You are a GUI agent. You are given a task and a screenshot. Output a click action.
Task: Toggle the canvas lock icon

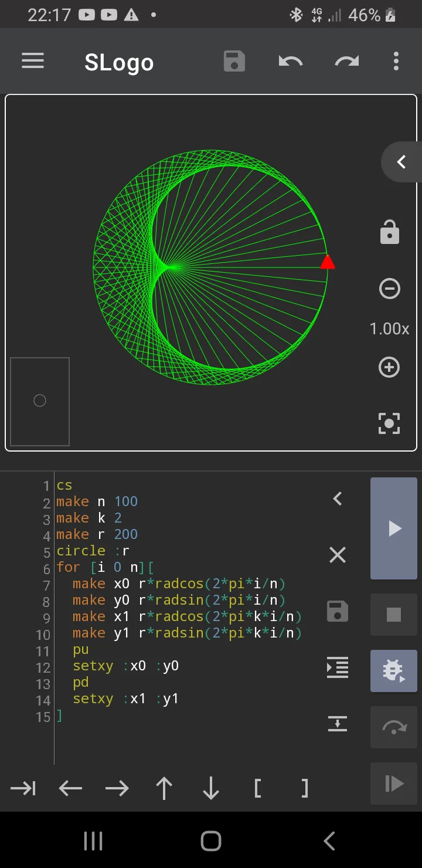(390, 232)
